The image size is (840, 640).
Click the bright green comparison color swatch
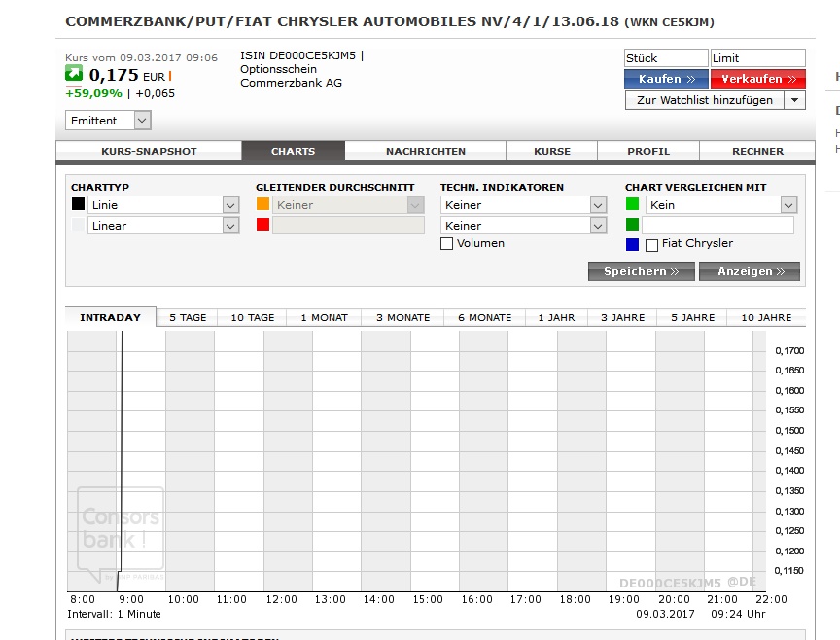point(632,205)
